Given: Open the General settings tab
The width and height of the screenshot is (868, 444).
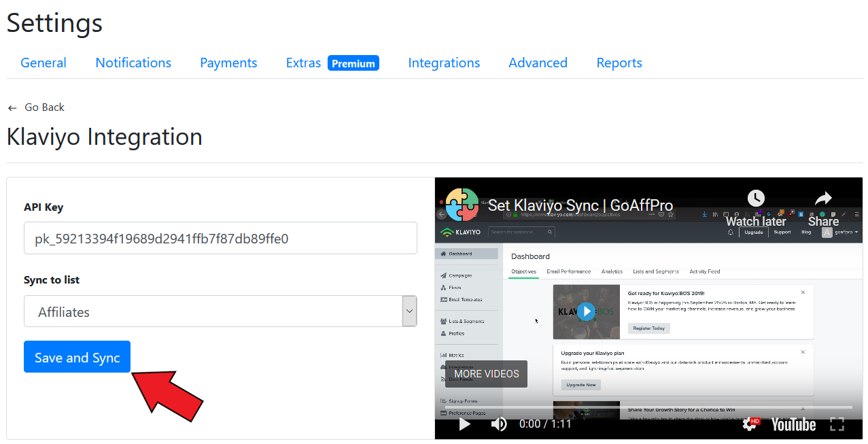Looking at the screenshot, I should [44, 63].
